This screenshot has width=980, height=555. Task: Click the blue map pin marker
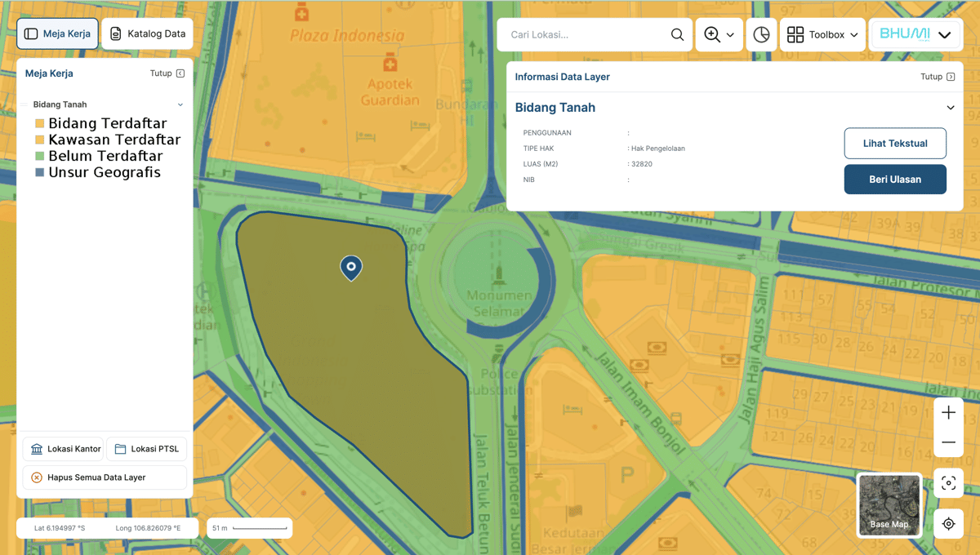point(351,269)
